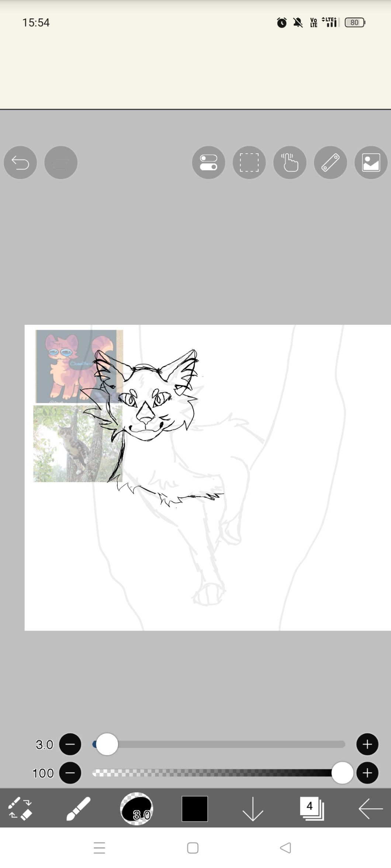This screenshot has height=868, width=391.
Task: Collapse toolbar with down arrow
Action: tap(253, 808)
